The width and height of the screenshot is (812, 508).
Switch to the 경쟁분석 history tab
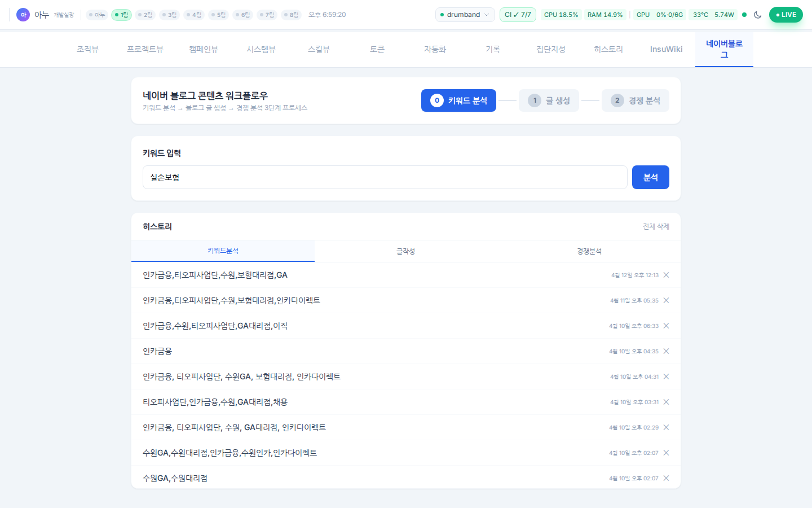pyautogui.click(x=589, y=251)
